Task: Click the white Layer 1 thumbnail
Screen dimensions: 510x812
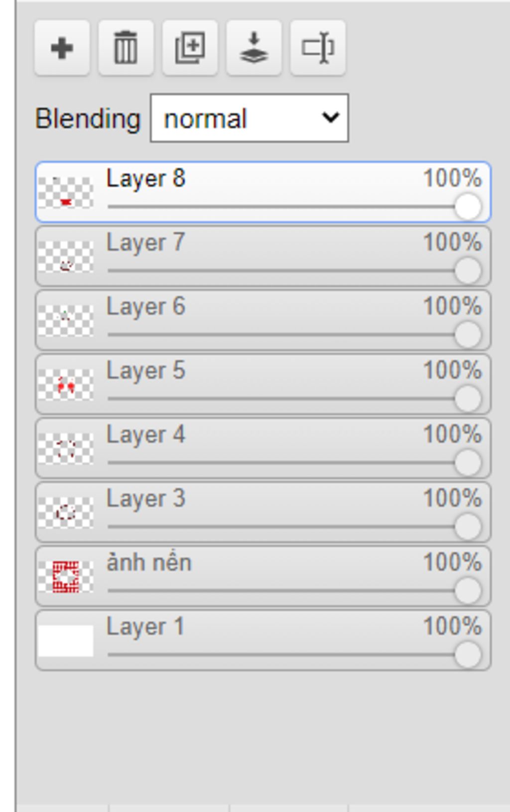Action: 66,641
